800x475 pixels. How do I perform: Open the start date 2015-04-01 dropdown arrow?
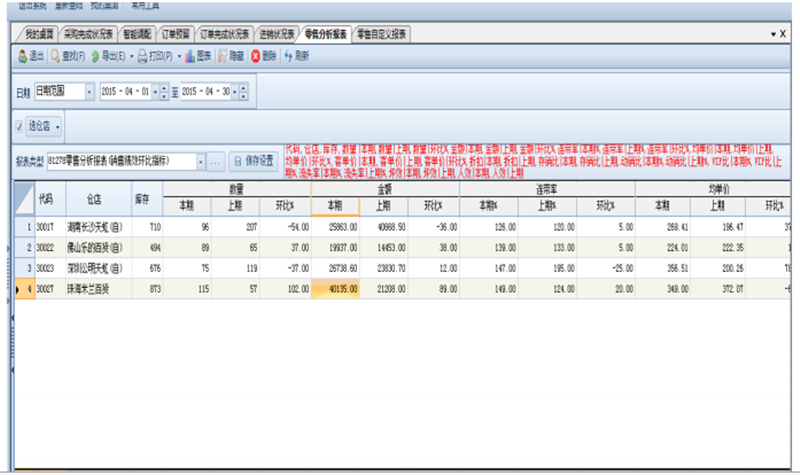pos(159,92)
